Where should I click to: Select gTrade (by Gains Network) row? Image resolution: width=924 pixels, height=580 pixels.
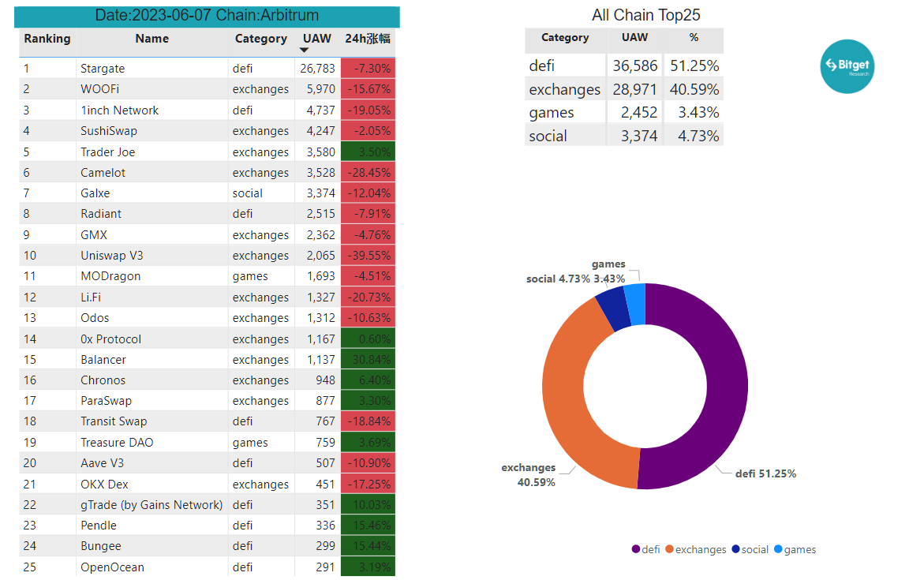coord(208,505)
